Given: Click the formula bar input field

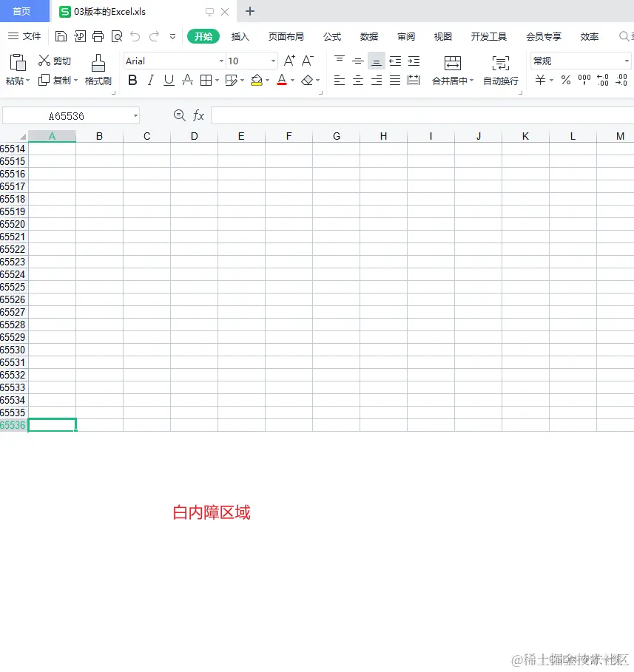Looking at the screenshot, I should [x=422, y=116].
